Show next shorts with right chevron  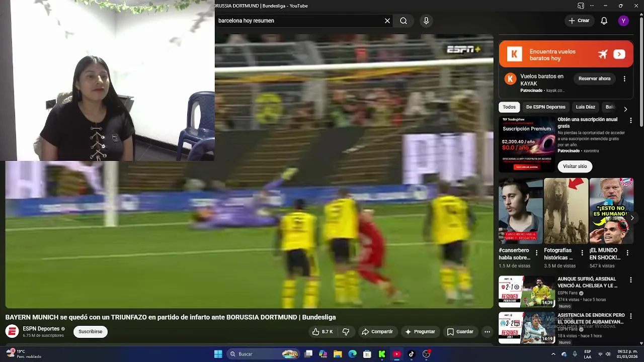632,218
